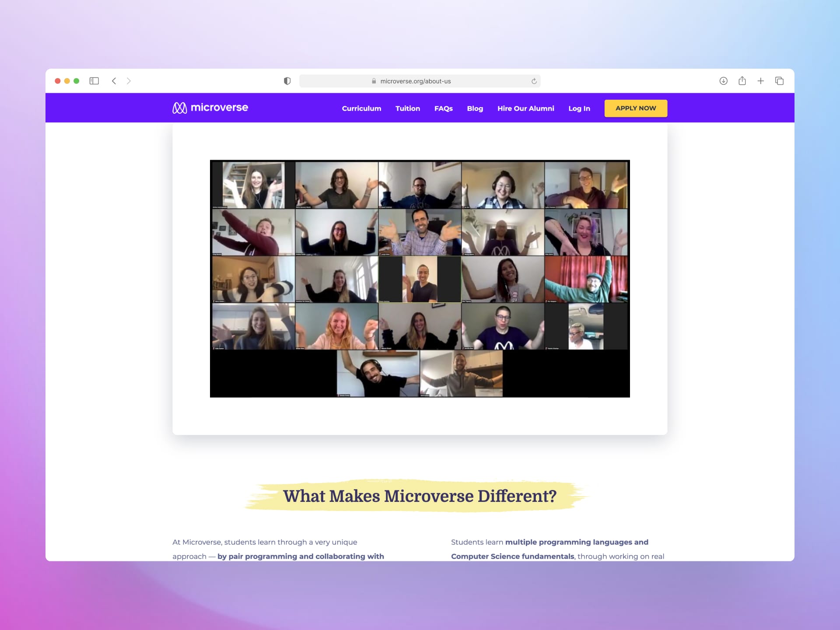Reload the page with the refresh icon

pyautogui.click(x=534, y=81)
